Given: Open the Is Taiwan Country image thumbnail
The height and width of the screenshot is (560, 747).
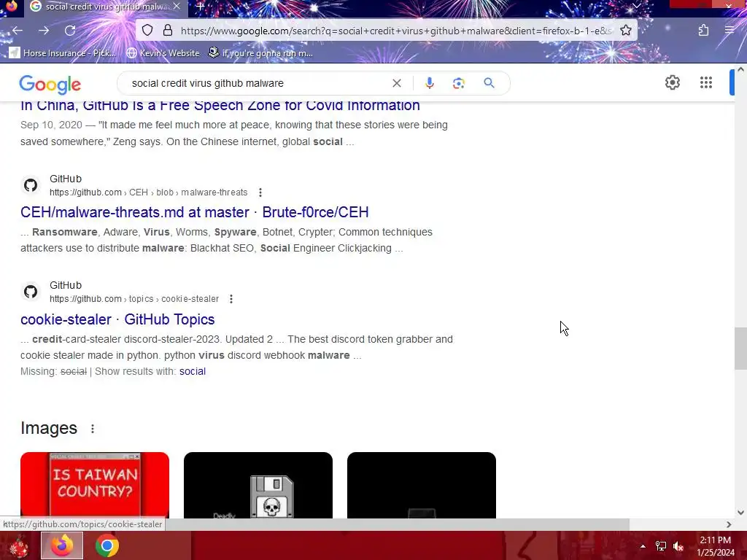Looking at the screenshot, I should [x=95, y=485].
